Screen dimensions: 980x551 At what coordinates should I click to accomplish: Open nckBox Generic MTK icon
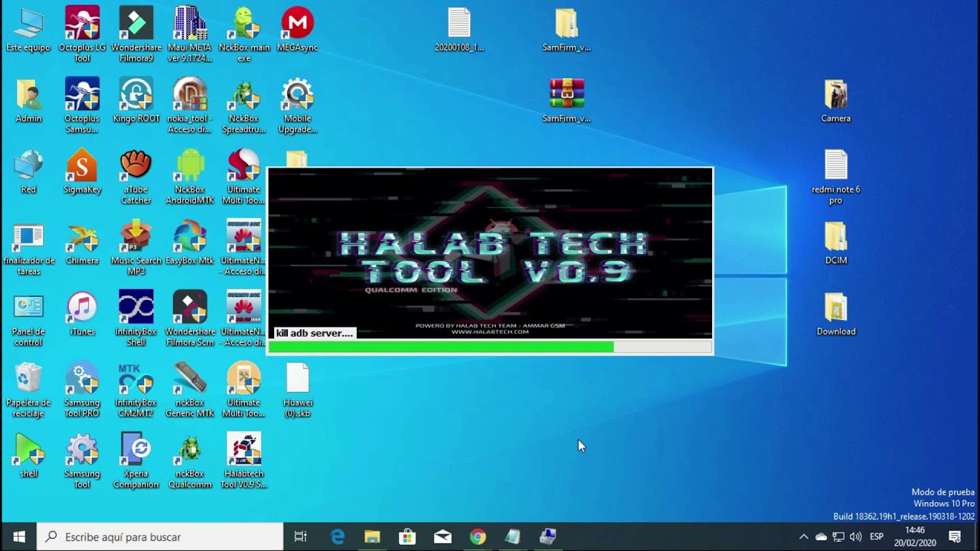(x=189, y=390)
